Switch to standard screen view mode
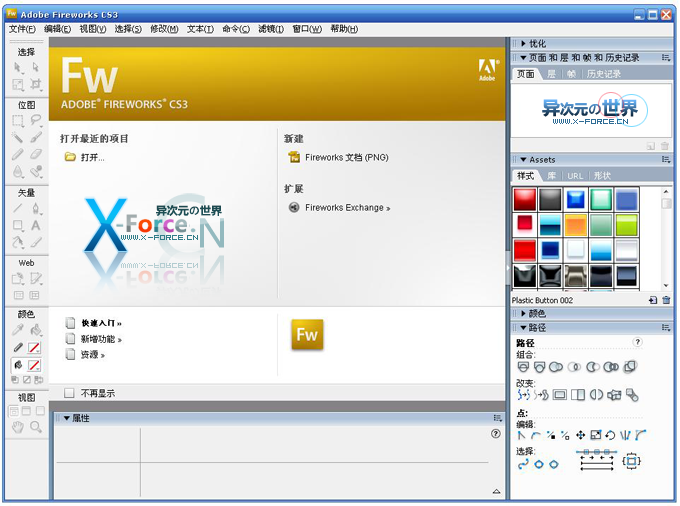 (x=13, y=411)
